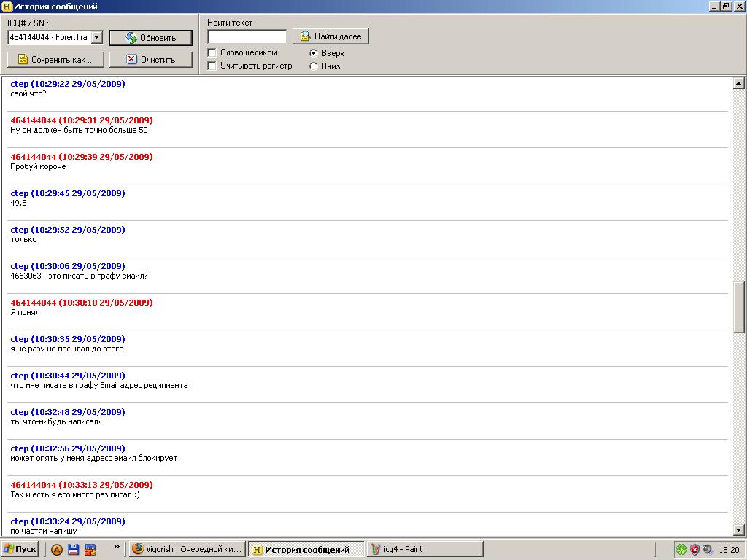
Task: Switch to the 'icq4 - Paint' taskbar window
Action: (425, 550)
